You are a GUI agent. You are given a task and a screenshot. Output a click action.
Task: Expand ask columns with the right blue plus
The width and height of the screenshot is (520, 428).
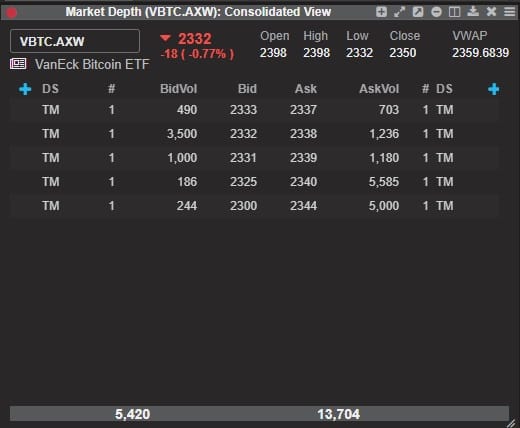pos(494,89)
